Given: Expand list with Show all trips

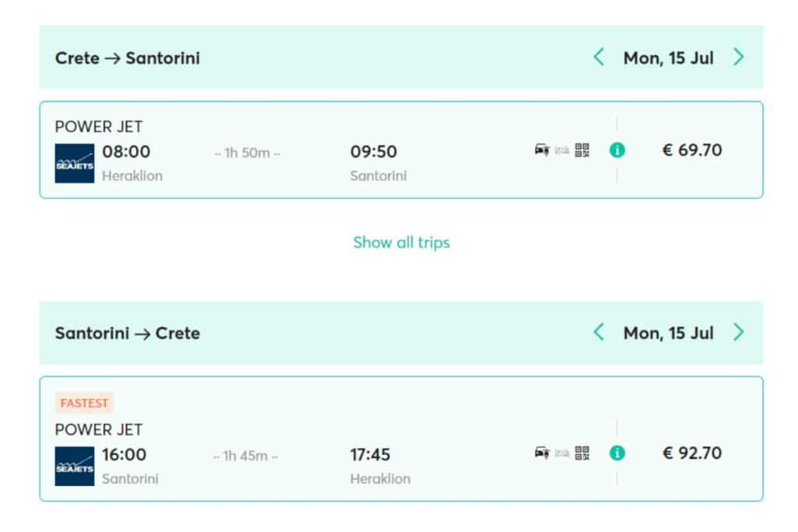Looking at the screenshot, I should click(x=401, y=242).
